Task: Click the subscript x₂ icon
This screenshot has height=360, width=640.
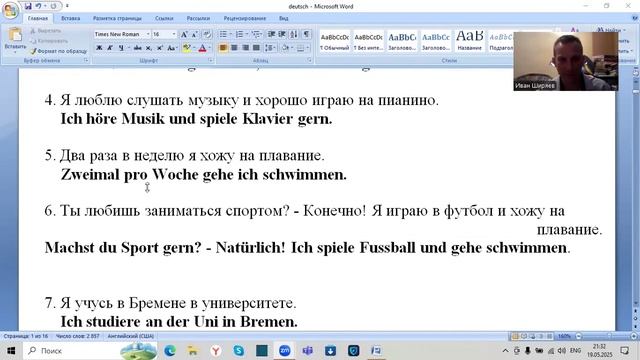Action: 149,48
